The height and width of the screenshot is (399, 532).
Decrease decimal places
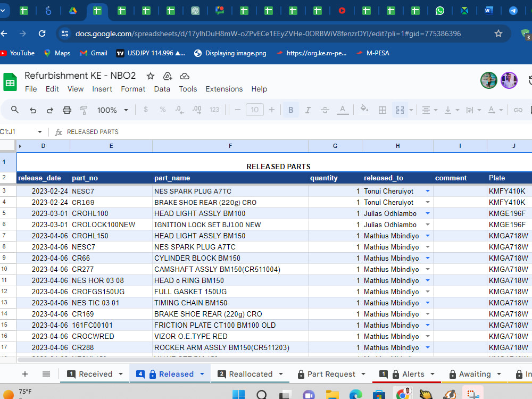pos(179,110)
